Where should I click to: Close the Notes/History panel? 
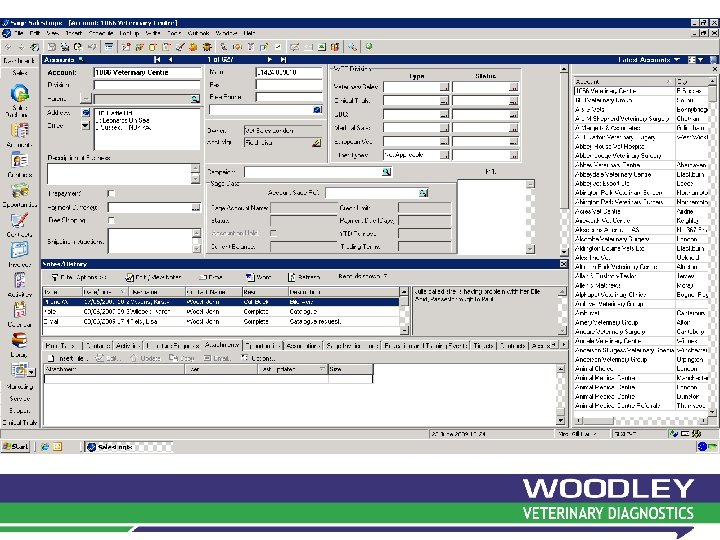click(x=563, y=264)
